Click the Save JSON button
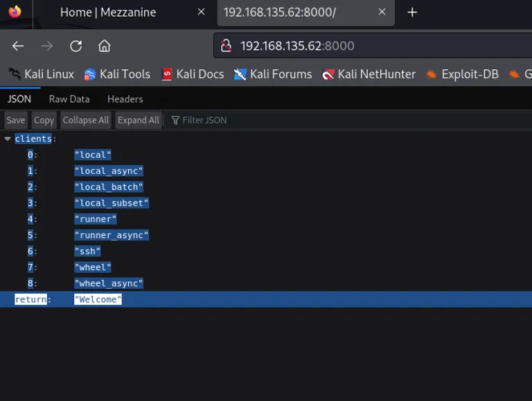 pyautogui.click(x=16, y=120)
